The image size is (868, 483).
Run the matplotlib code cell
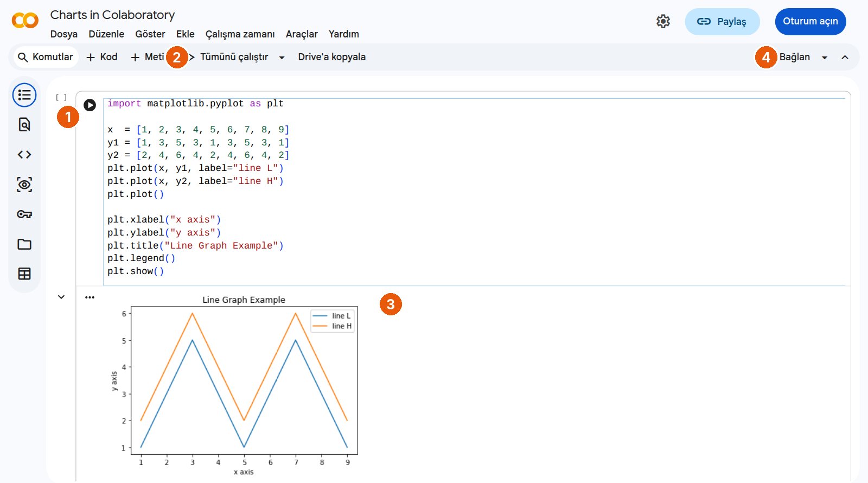[x=90, y=105]
